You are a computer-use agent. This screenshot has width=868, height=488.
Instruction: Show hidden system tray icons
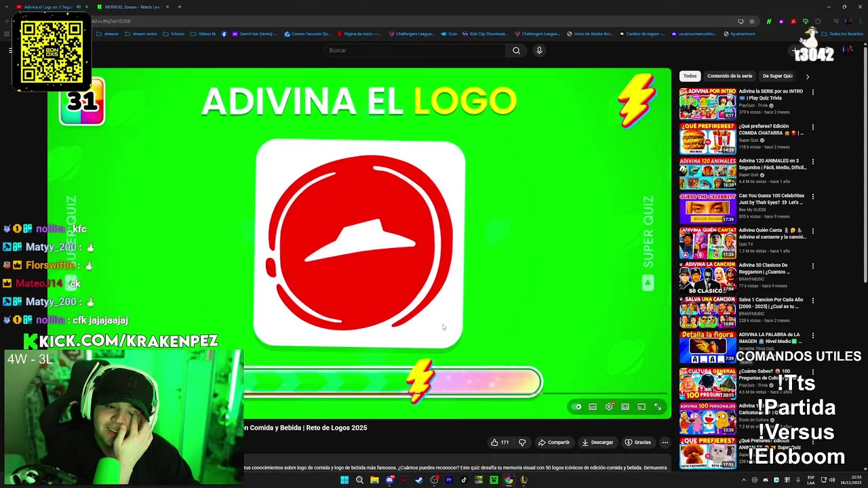(744, 480)
